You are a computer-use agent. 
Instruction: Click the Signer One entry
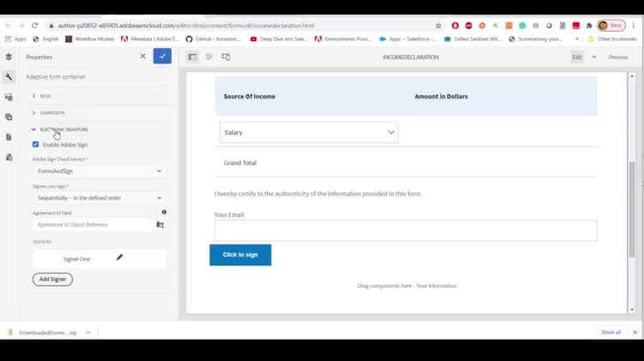point(100,259)
